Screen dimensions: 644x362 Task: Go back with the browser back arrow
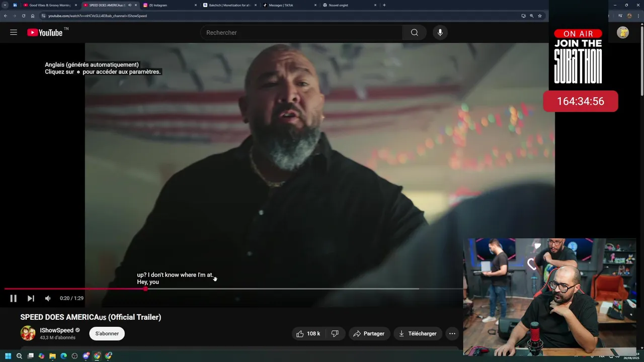coord(6,16)
